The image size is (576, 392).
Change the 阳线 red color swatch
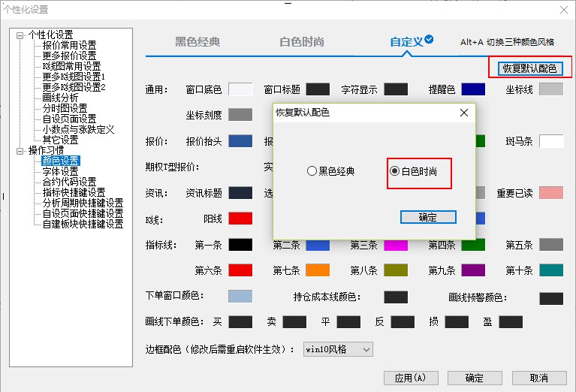[240, 219]
